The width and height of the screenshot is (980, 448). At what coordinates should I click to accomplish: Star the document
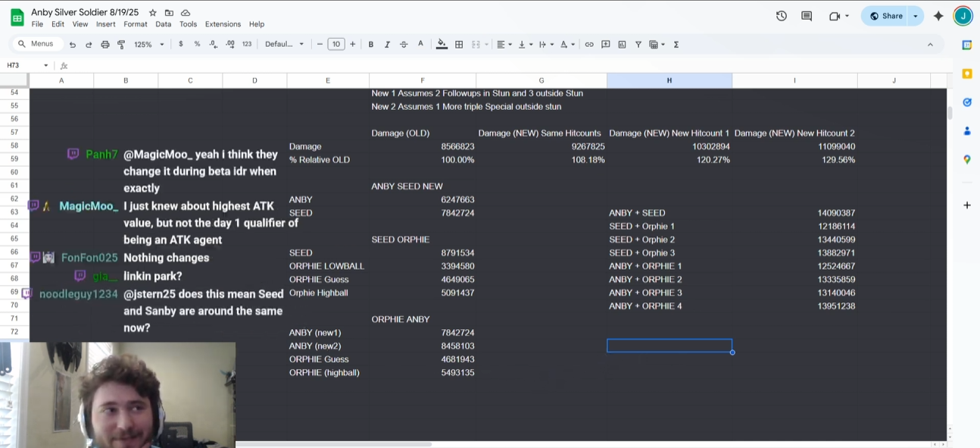[153, 13]
